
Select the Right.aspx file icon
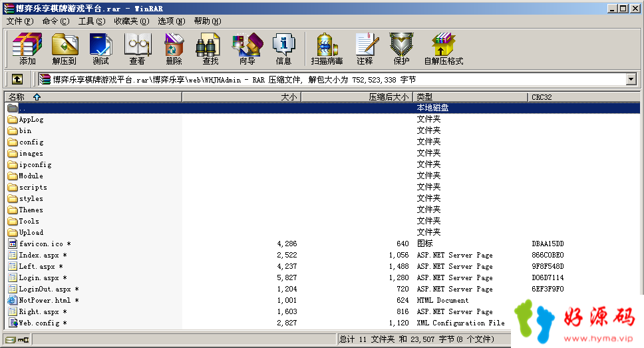coord(13,311)
